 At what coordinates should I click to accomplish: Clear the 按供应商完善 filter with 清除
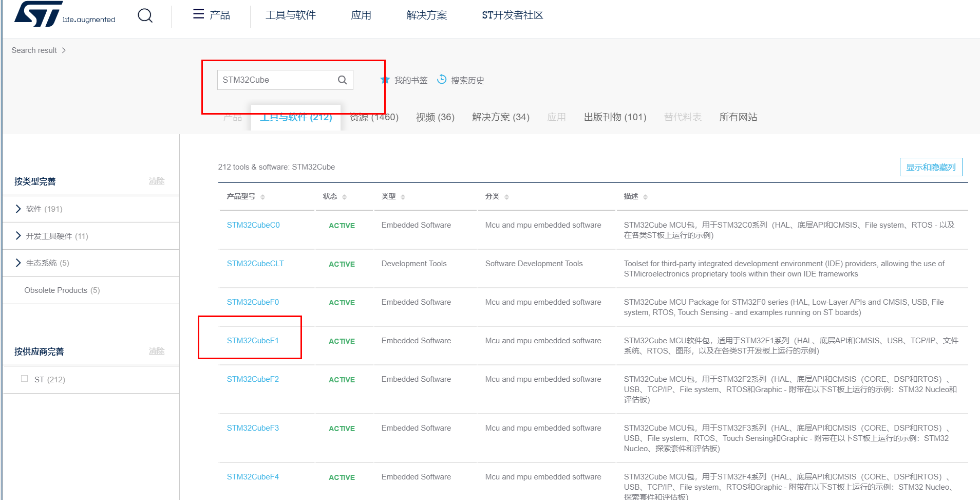tap(157, 351)
